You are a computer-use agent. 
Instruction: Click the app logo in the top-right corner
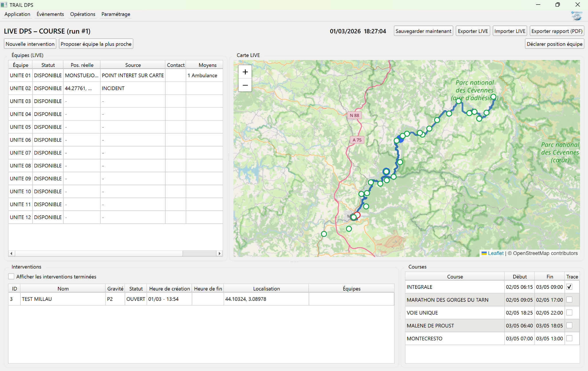(577, 16)
